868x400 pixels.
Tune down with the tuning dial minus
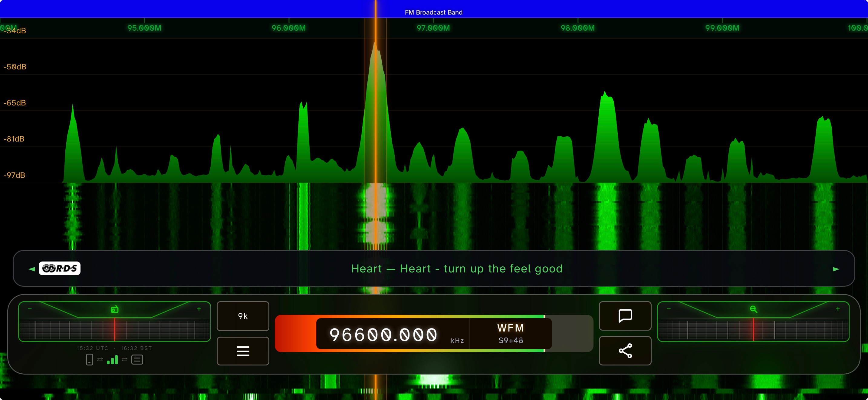[x=30, y=308]
